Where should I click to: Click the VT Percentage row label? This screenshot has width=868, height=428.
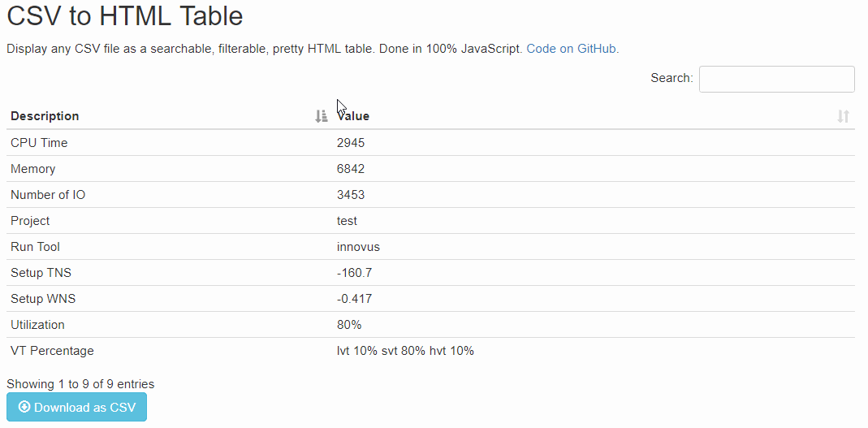pos(52,351)
